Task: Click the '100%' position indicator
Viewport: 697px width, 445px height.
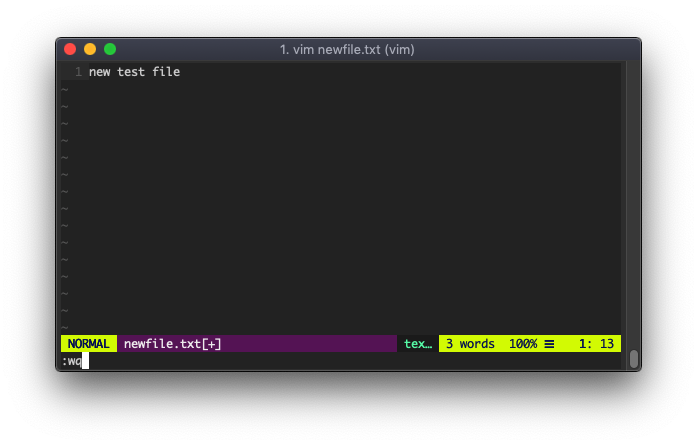Action: click(x=523, y=344)
